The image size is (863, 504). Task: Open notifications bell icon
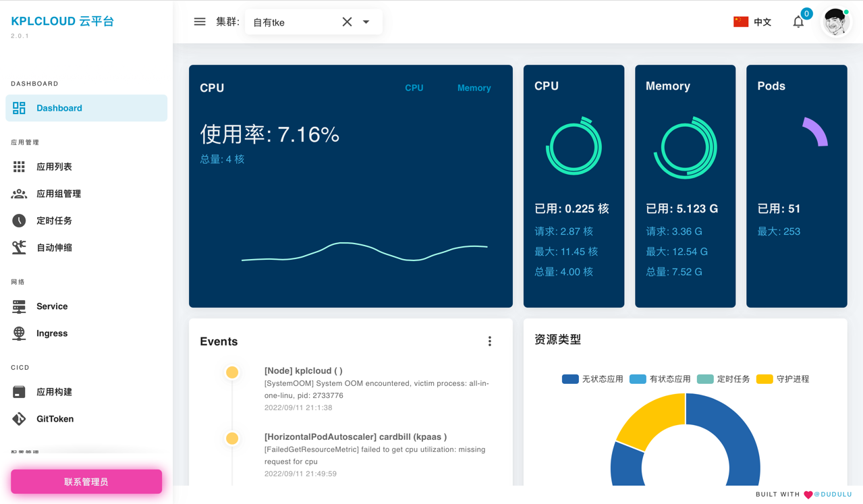coord(798,22)
